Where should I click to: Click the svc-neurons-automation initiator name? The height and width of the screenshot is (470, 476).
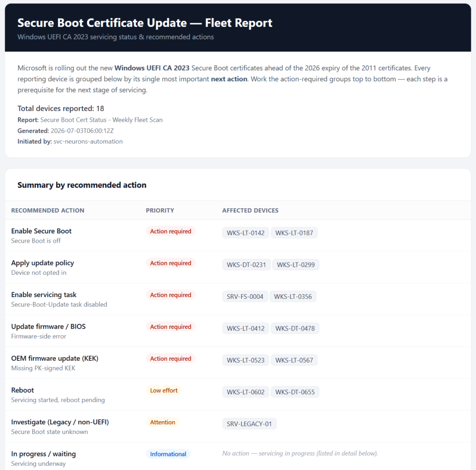[88, 141]
